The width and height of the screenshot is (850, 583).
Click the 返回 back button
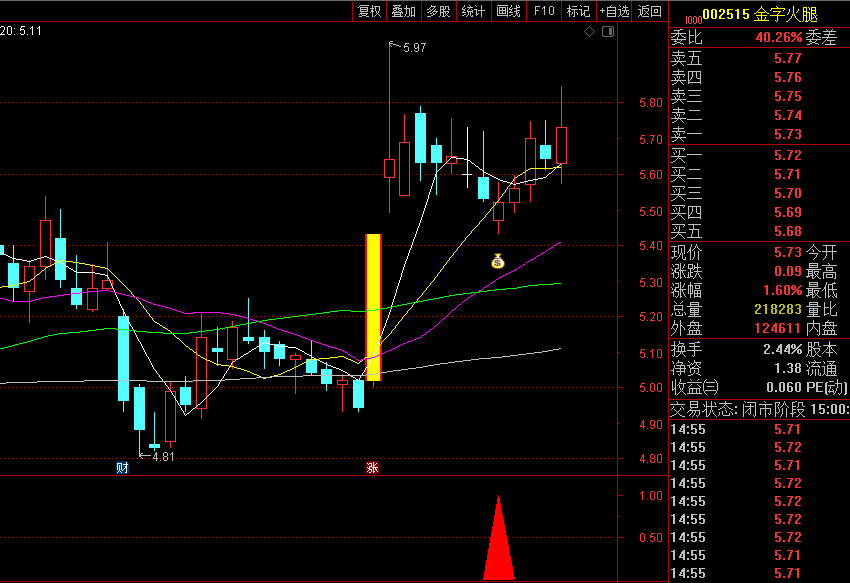click(649, 11)
